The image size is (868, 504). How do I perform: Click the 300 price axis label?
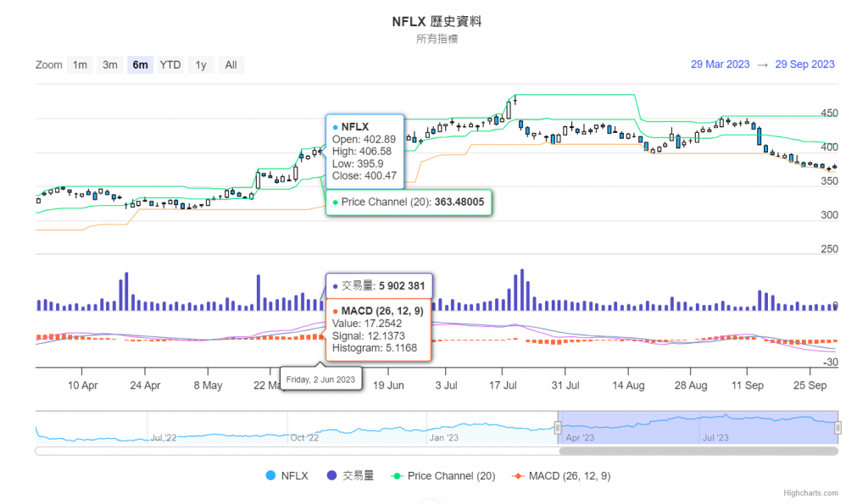(x=829, y=215)
